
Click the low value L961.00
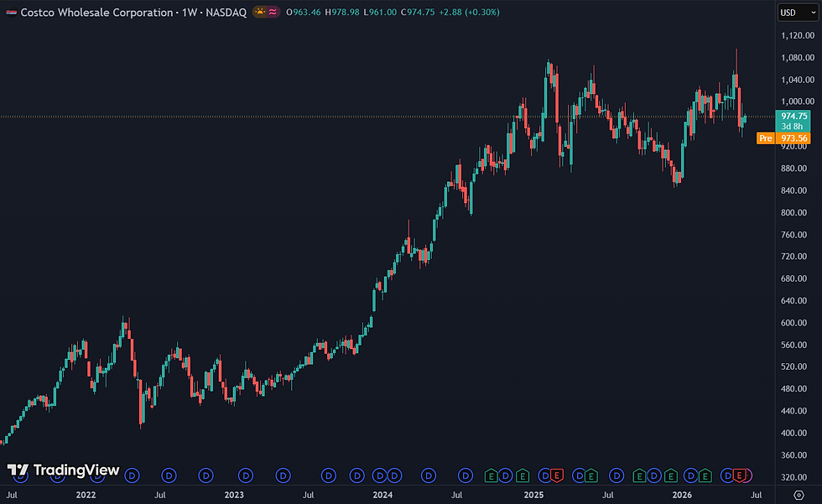pos(380,12)
